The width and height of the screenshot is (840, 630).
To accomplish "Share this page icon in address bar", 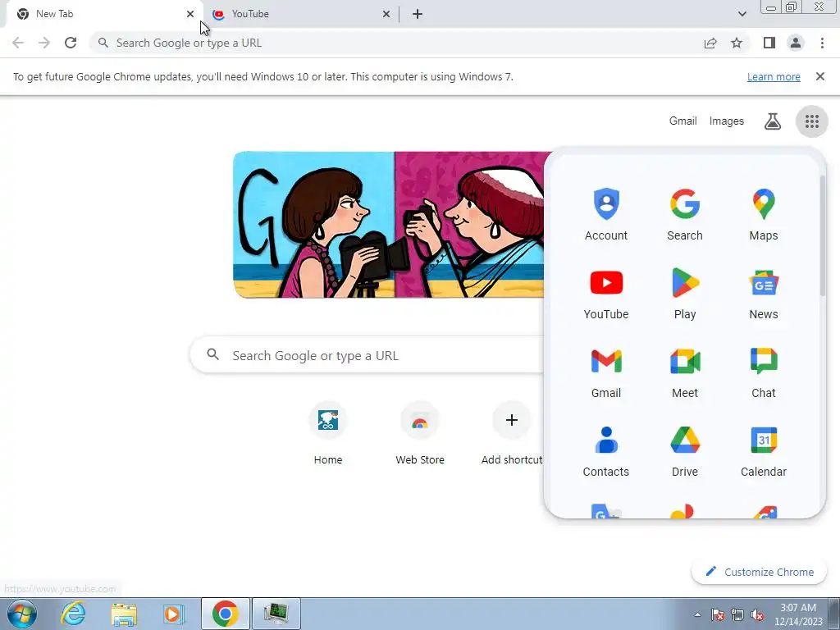I will (710, 43).
